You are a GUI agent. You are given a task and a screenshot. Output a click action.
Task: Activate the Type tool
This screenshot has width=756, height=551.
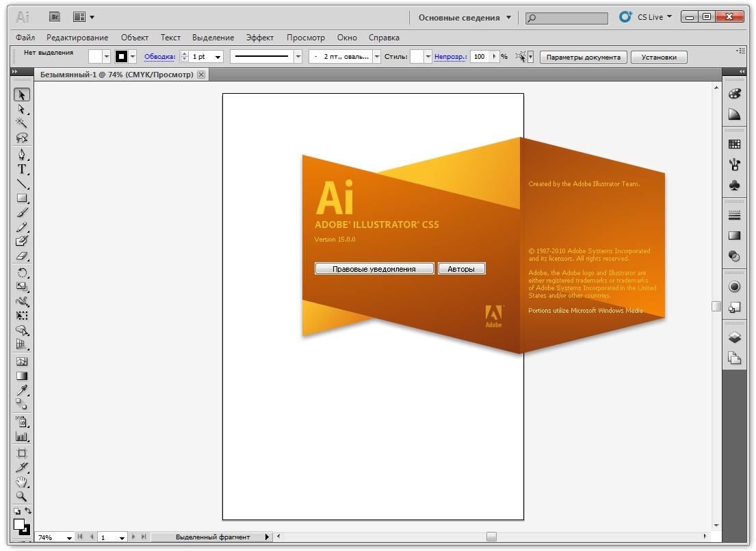(22, 169)
